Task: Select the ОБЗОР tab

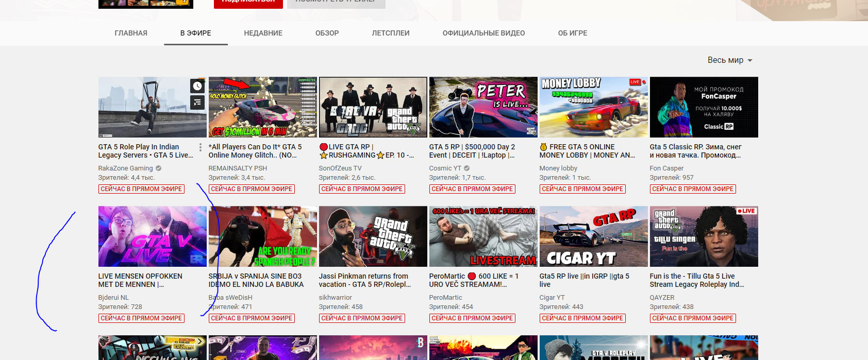Action: click(327, 33)
